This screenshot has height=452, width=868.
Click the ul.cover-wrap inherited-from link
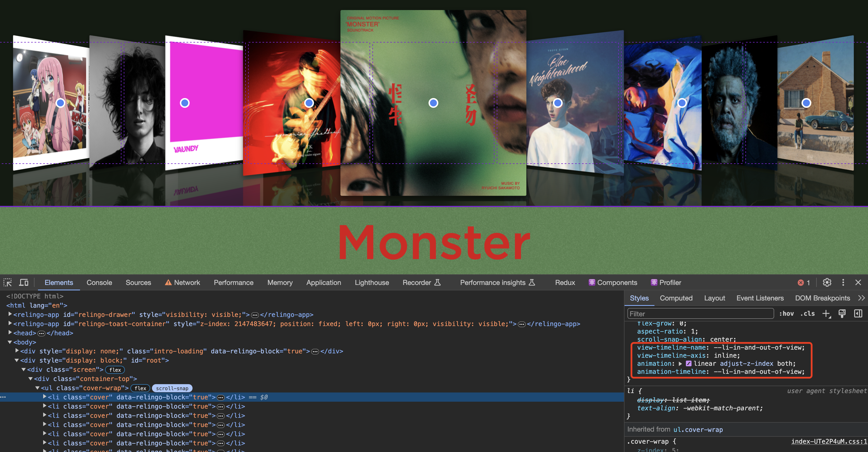[698, 430]
